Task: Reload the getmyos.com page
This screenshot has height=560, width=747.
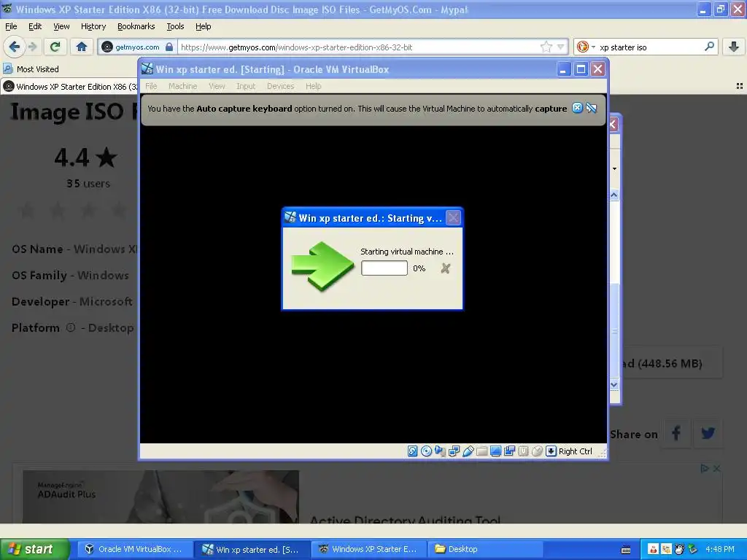Action: [x=55, y=47]
